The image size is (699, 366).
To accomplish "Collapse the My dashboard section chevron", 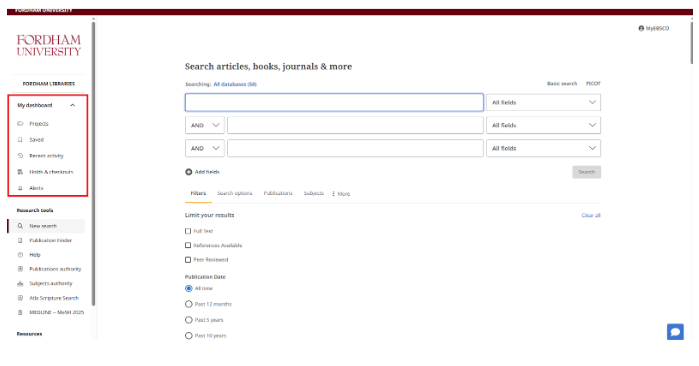I will (73, 105).
